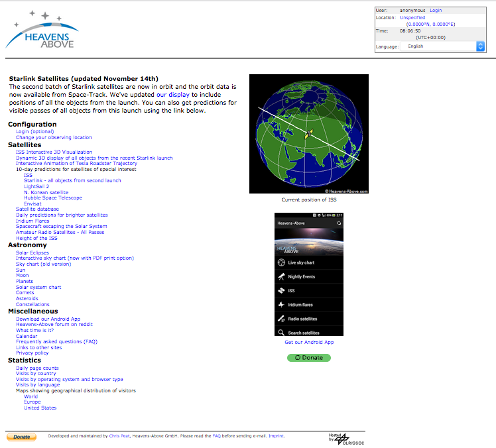Open the Unspecified location link
This screenshot has width=496, height=448.
[412, 18]
